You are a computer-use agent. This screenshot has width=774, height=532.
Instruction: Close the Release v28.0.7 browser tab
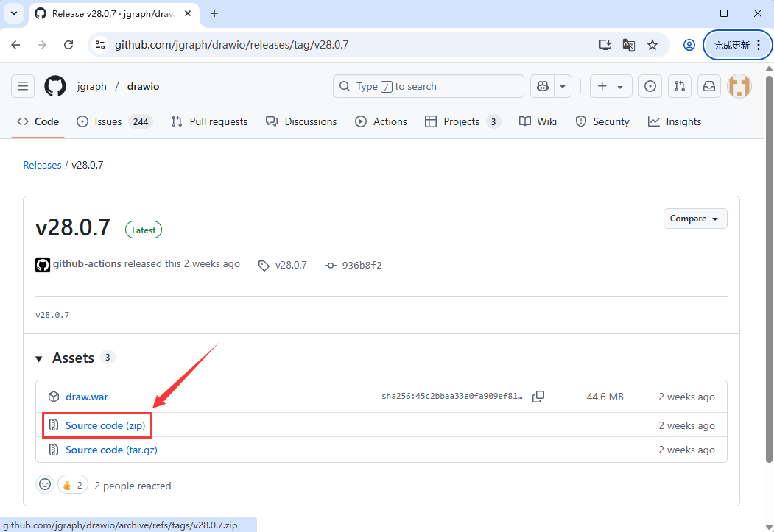[x=188, y=14]
